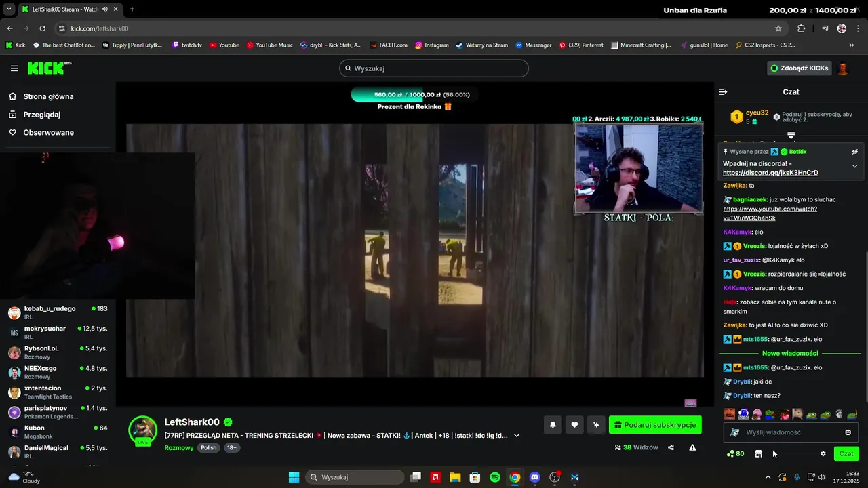Click Zdobądź KICKs button
The width and height of the screenshot is (868, 488).
coord(800,68)
